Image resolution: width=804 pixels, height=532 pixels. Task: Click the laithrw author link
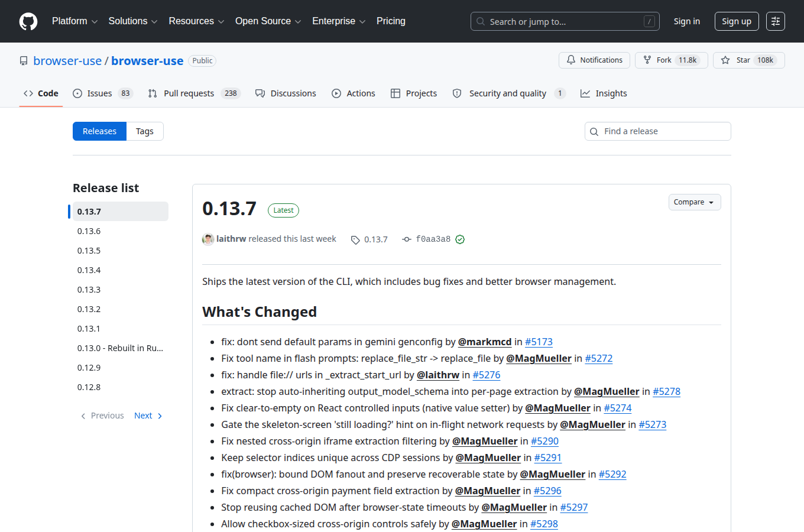tap(231, 239)
